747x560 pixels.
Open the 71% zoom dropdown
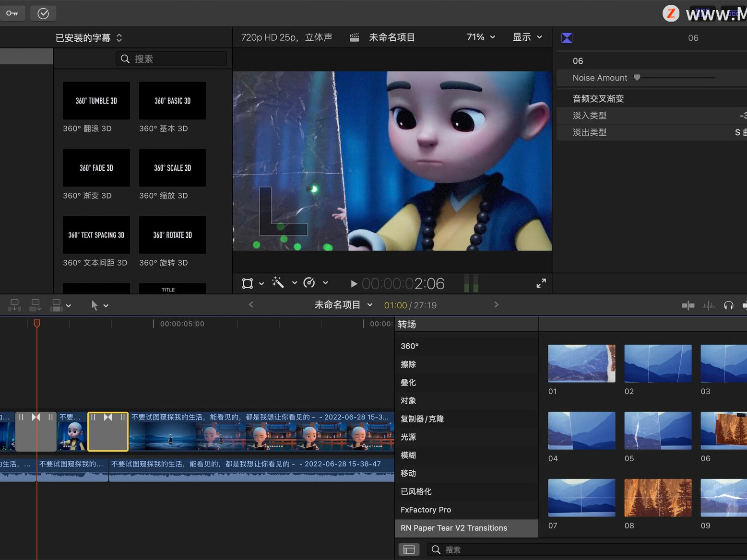click(x=480, y=37)
